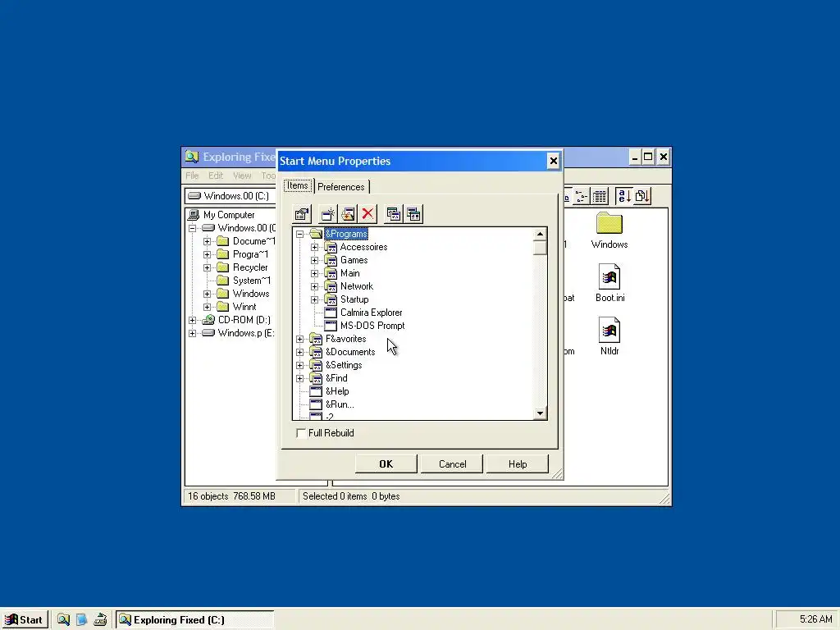Expand the Startup node
Image resolution: width=840 pixels, height=630 pixels.
click(315, 299)
